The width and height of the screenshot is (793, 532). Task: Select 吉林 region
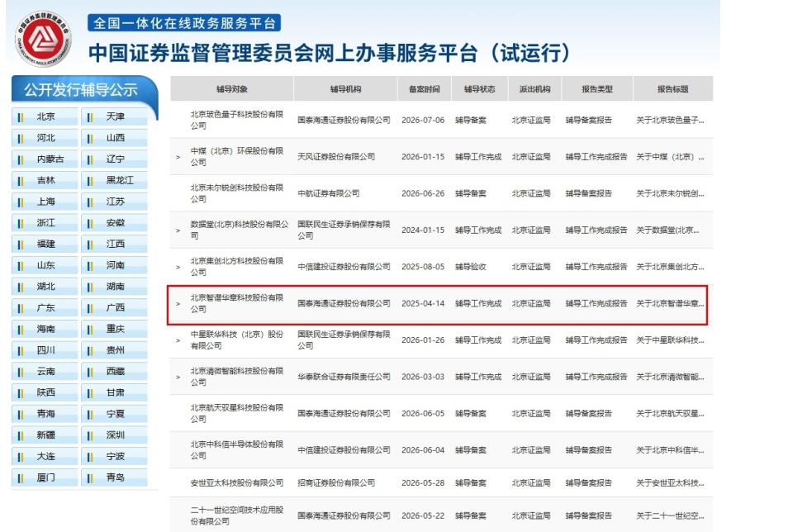(45, 181)
